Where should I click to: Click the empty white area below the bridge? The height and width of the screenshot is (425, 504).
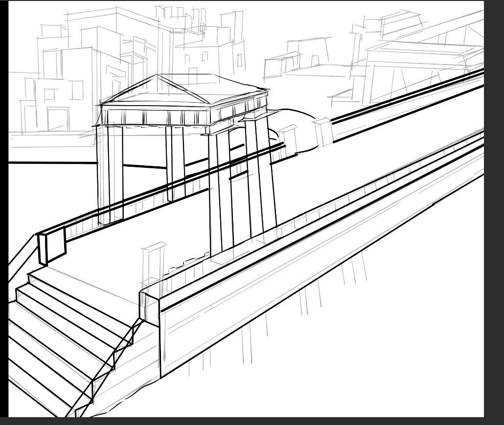[391, 342]
